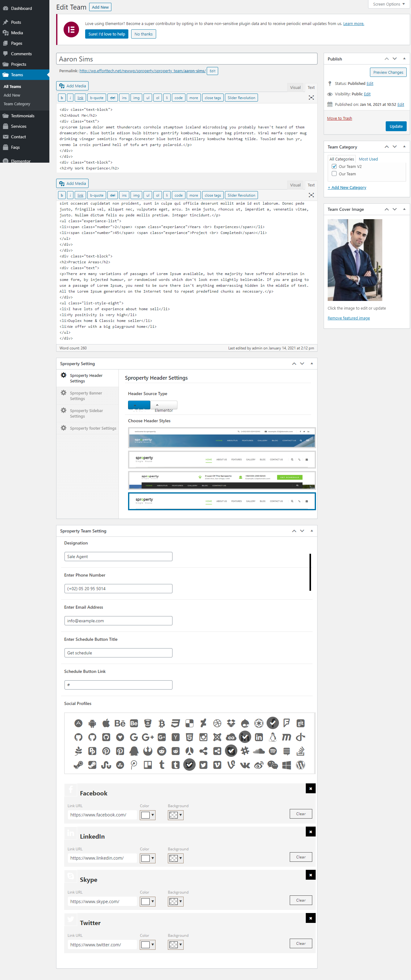Select the Android social profile icon
411x980 pixels.
(92, 724)
